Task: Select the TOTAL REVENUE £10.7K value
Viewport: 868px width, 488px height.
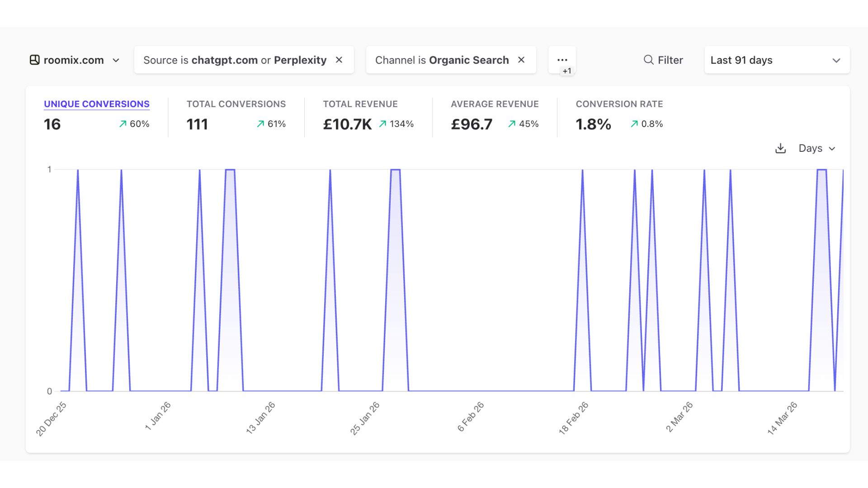Action: (x=347, y=124)
